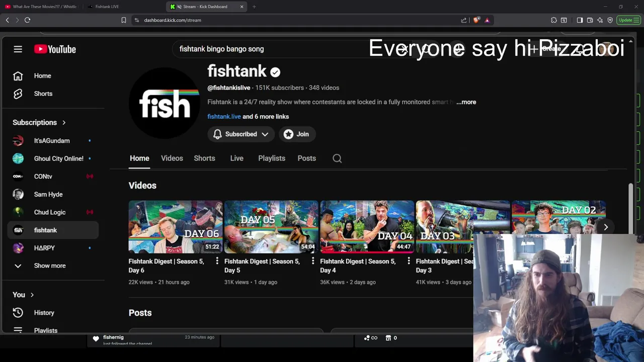The width and height of the screenshot is (644, 362).
Task: Open the fishtank.live link
Action: pyautogui.click(x=224, y=117)
